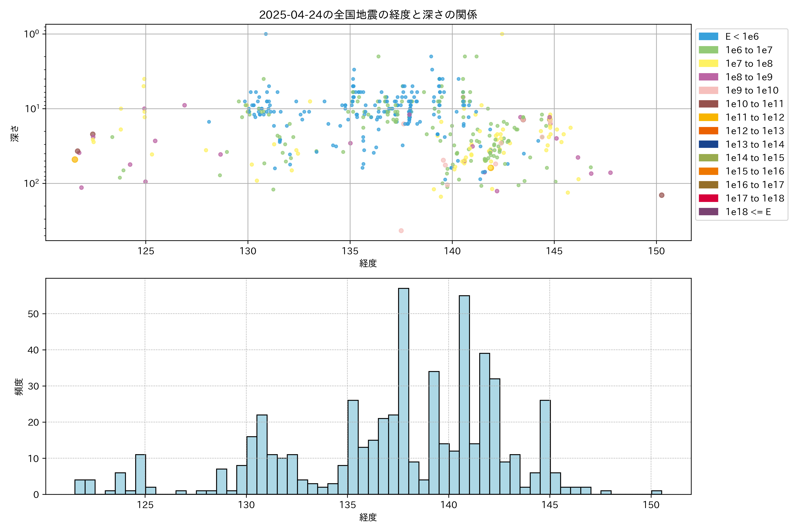
Task: Click the orange scatter point at far left
Action: (x=75, y=159)
